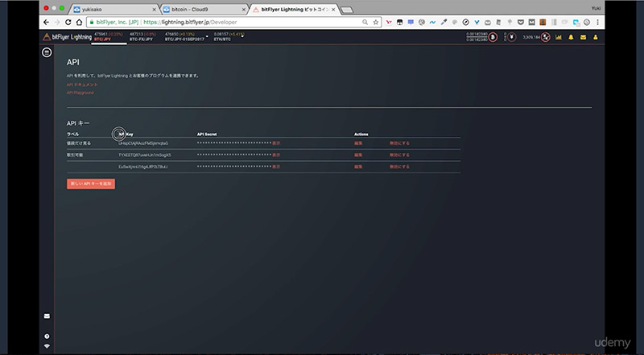Show the API secret for 取引可能 key

point(276,155)
